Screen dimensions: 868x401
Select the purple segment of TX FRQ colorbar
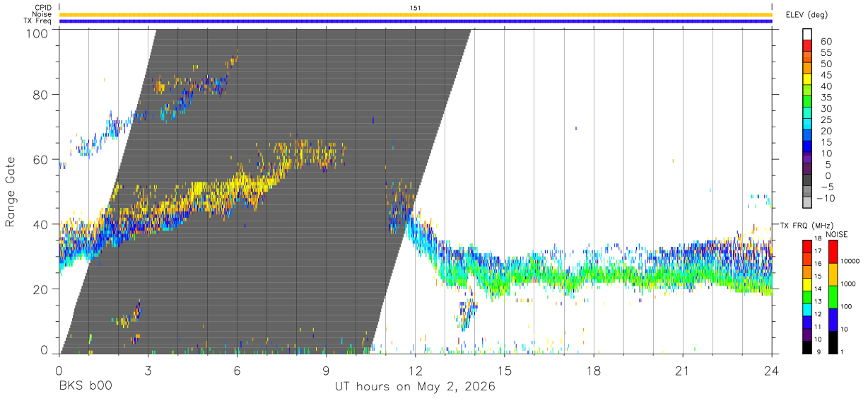pyautogui.click(x=807, y=335)
